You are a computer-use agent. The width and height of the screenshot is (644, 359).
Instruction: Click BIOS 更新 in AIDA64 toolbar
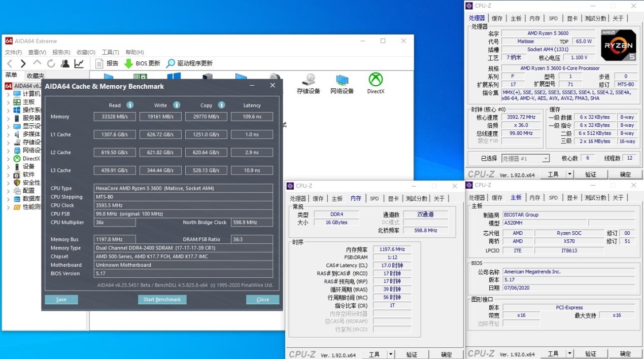142,63
